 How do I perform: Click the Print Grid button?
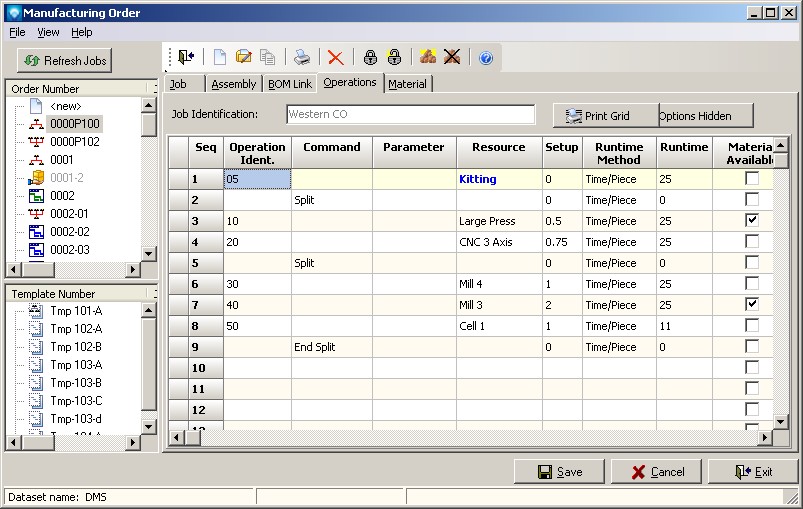pos(606,116)
